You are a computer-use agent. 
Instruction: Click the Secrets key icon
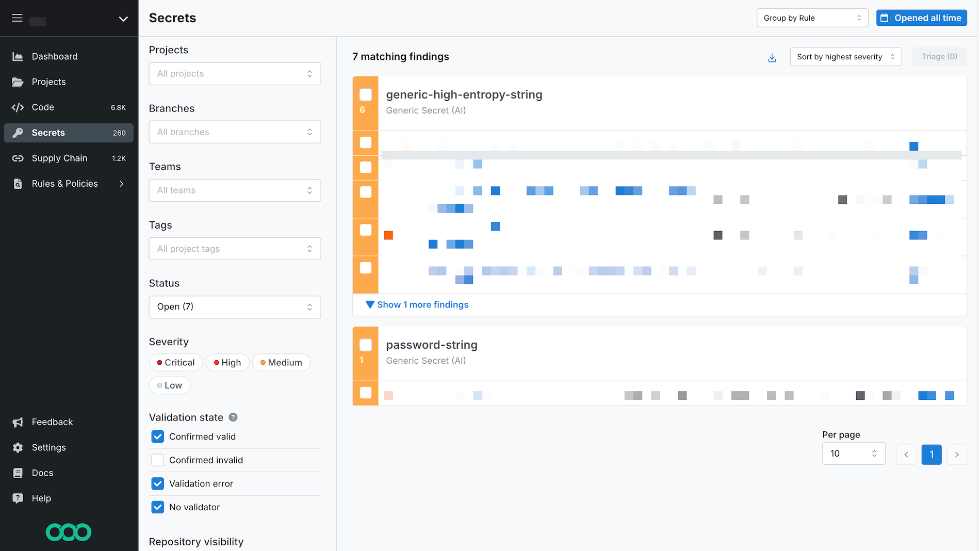(18, 133)
